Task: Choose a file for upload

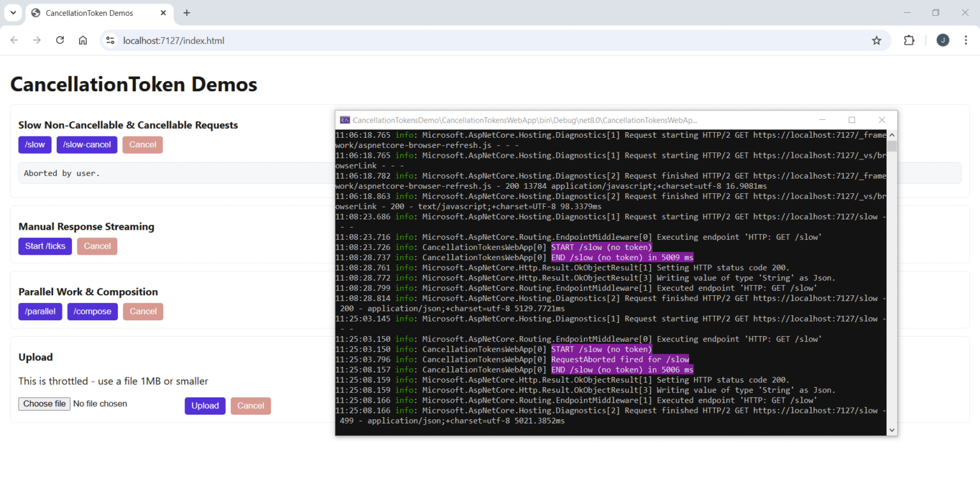Action: click(44, 403)
